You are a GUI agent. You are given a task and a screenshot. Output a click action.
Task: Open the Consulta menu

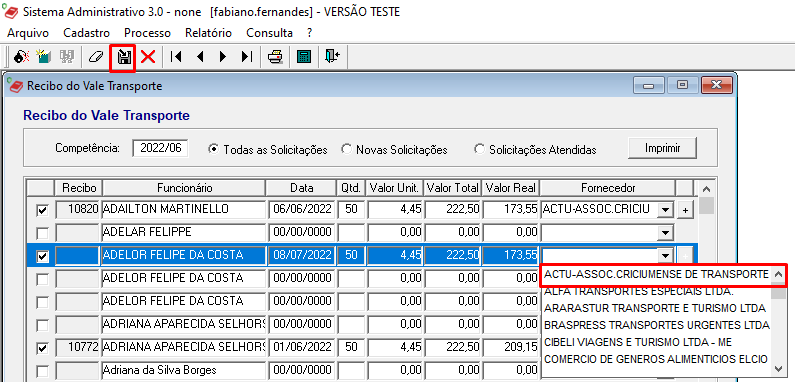[x=269, y=33]
